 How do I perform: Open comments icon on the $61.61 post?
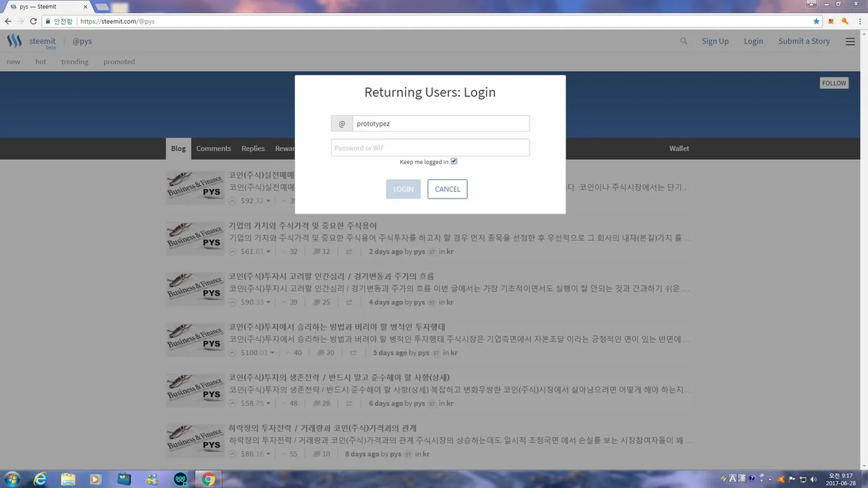(317, 251)
